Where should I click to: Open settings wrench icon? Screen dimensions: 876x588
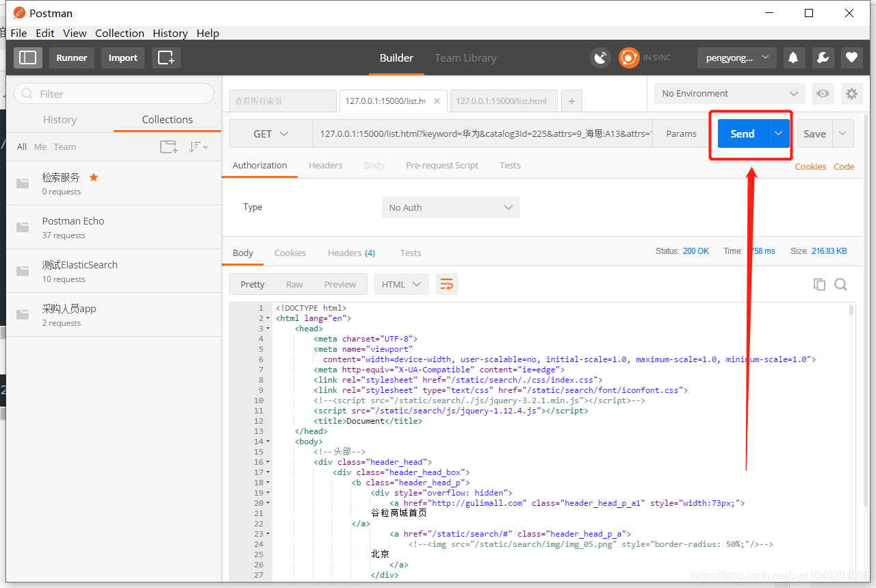[x=823, y=57]
